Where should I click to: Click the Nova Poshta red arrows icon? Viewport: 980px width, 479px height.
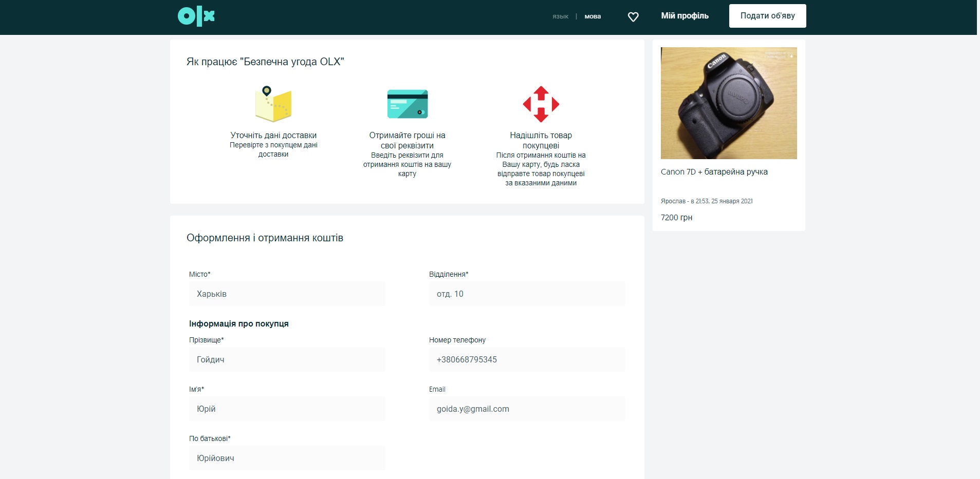pos(541,104)
